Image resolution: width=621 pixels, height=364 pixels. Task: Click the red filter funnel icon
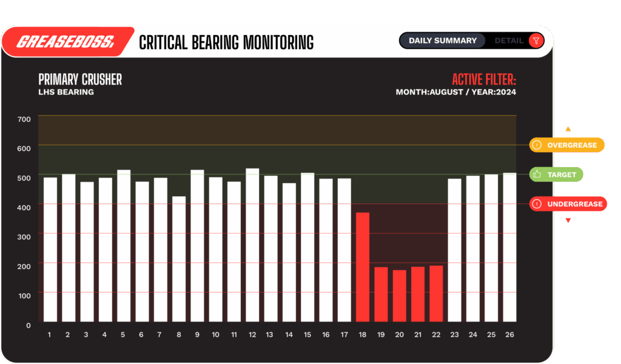[535, 41]
